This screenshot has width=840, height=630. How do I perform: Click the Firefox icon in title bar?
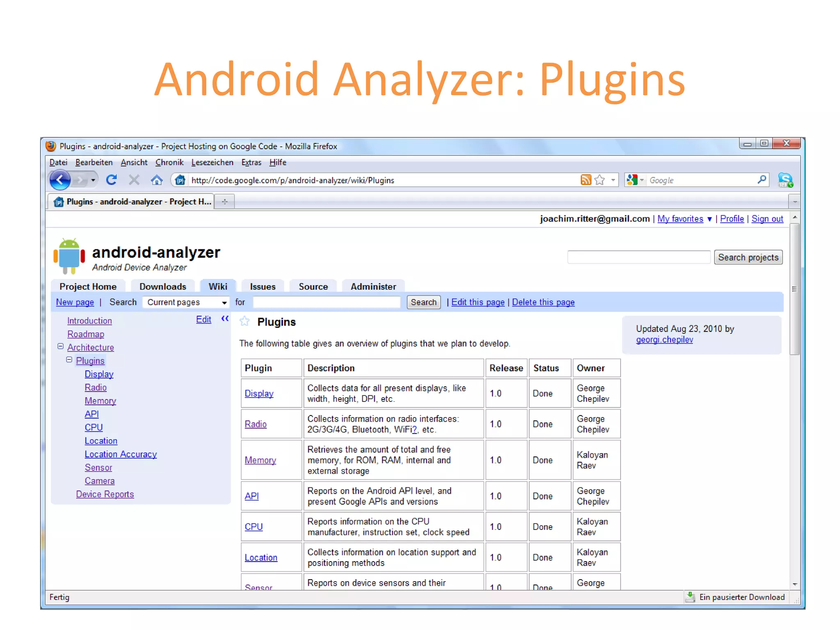coord(51,146)
